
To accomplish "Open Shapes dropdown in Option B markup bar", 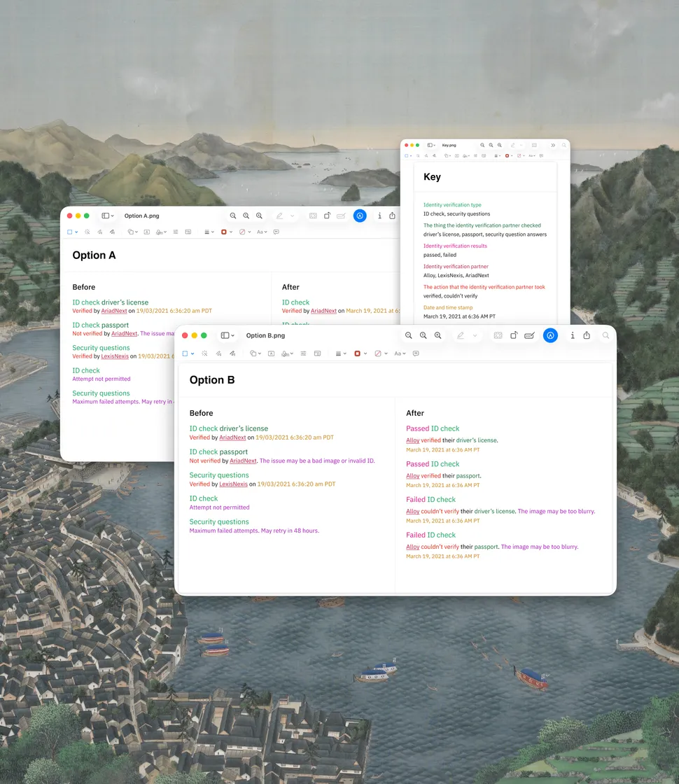I will point(255,353).
